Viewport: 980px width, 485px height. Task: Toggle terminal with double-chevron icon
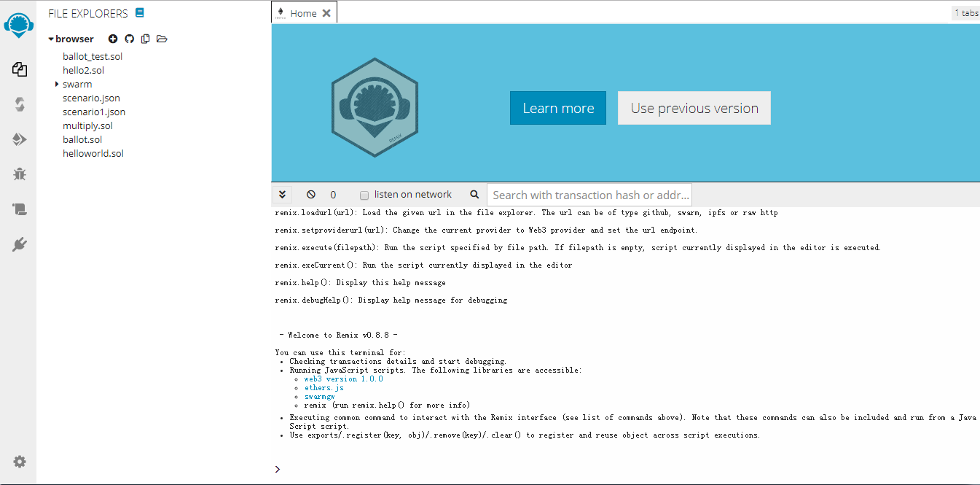coord(282,195)
